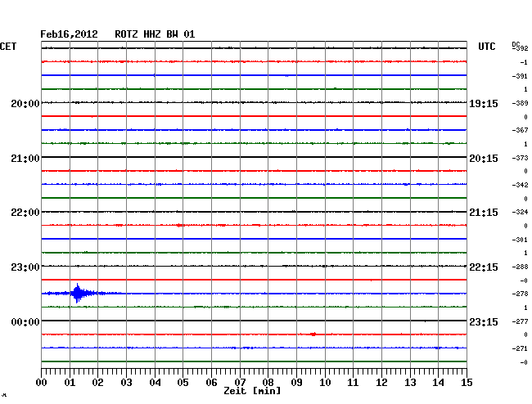Click minute tick label "02" on the axis
The image size is (532, 404).
tap(97, 383)
